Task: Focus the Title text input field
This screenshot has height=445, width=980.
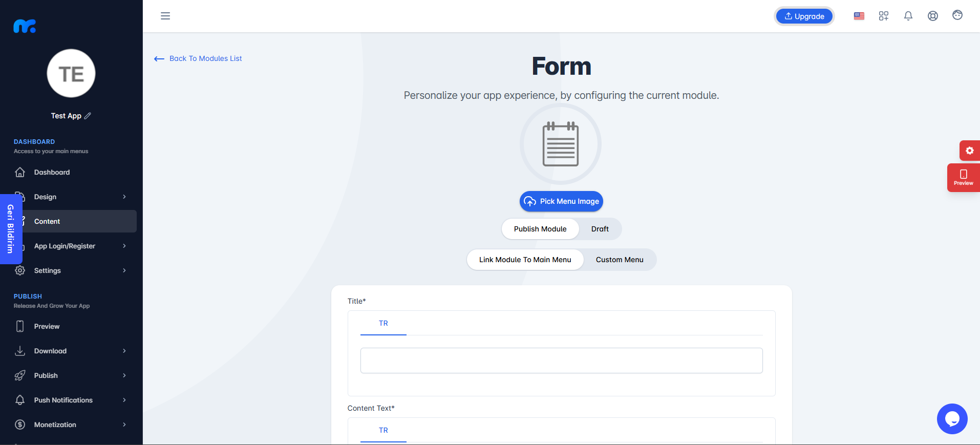Action: (x=561, y=361)
